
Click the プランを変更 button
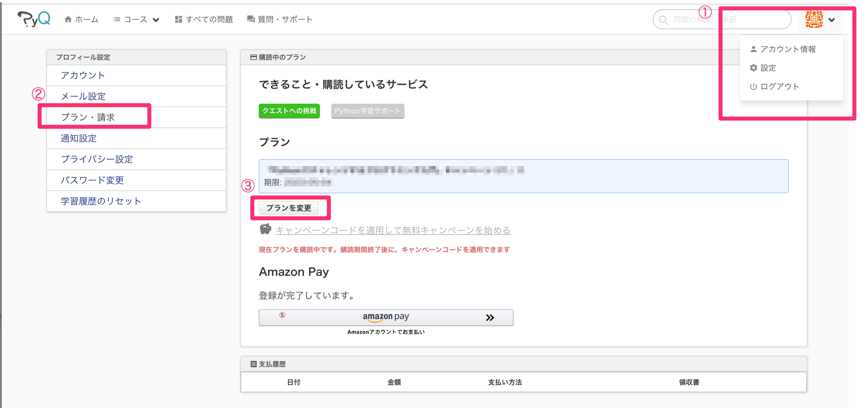pos(290,208)
